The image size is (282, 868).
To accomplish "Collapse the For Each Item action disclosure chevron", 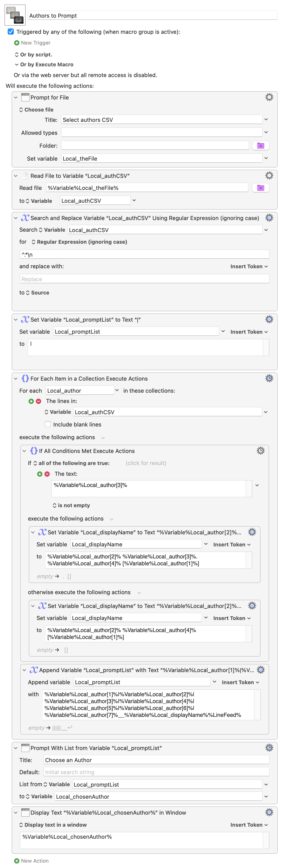I will 15,378.
